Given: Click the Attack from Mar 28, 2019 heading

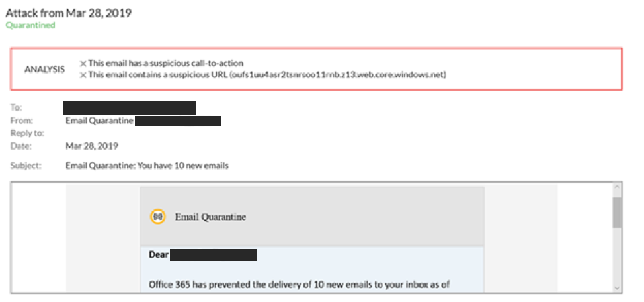Looking at the screenshot, I should 69,13.
